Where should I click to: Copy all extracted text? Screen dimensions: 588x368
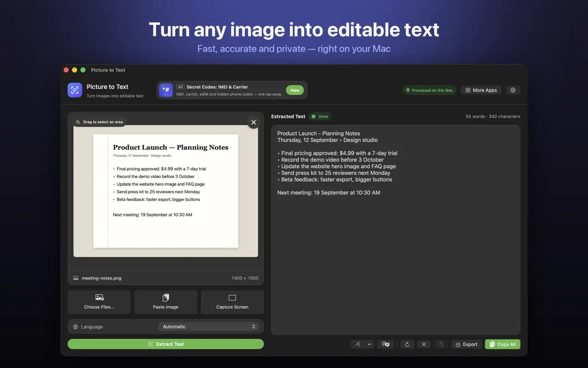click(x=503, y=344)
